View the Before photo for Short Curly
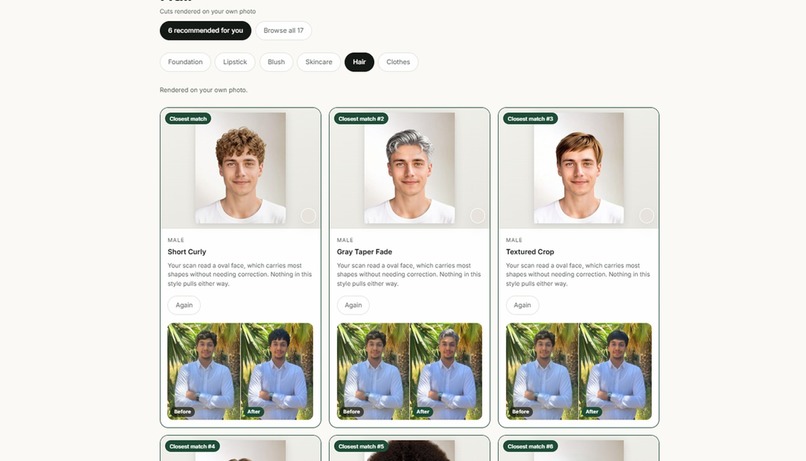The height and width of the screenshot is (461, 806). pos(204,371)
